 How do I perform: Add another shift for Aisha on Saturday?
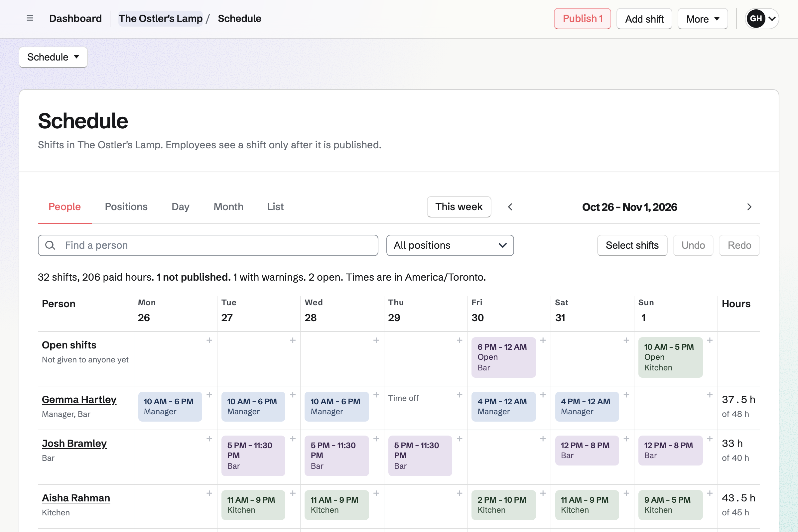(626, 493)
